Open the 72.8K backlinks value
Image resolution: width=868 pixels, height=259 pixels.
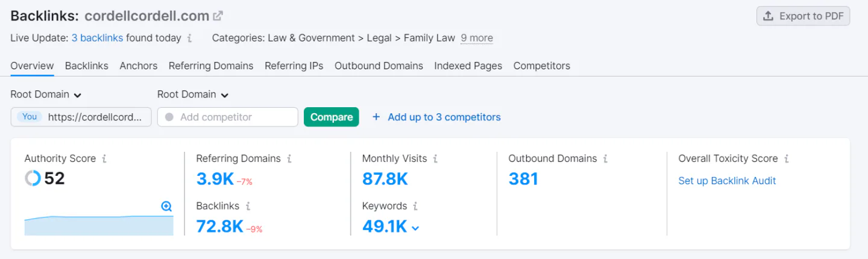[x=220, y=226]
